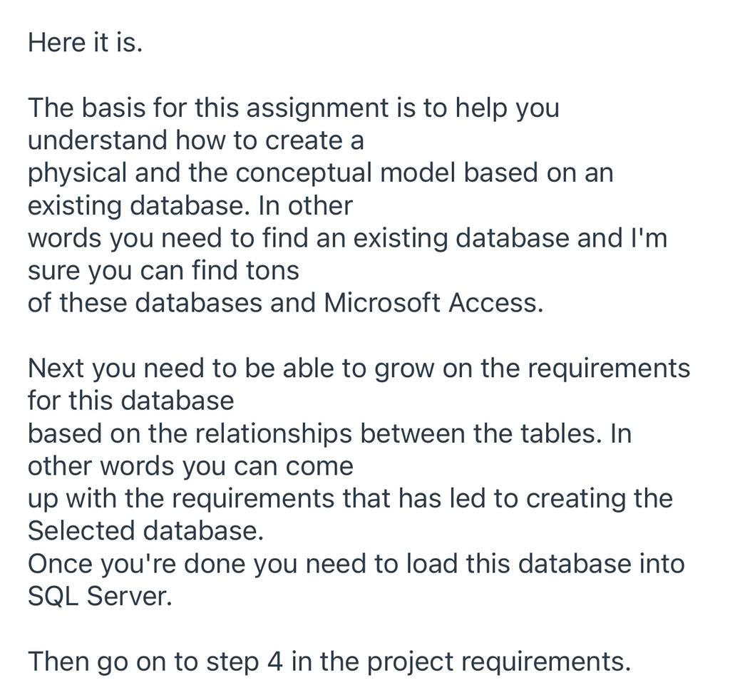The width and height of the screenshot is (730, 700).
Task: Click the line starting "Next you need"
Action: [x=359, y=368]
